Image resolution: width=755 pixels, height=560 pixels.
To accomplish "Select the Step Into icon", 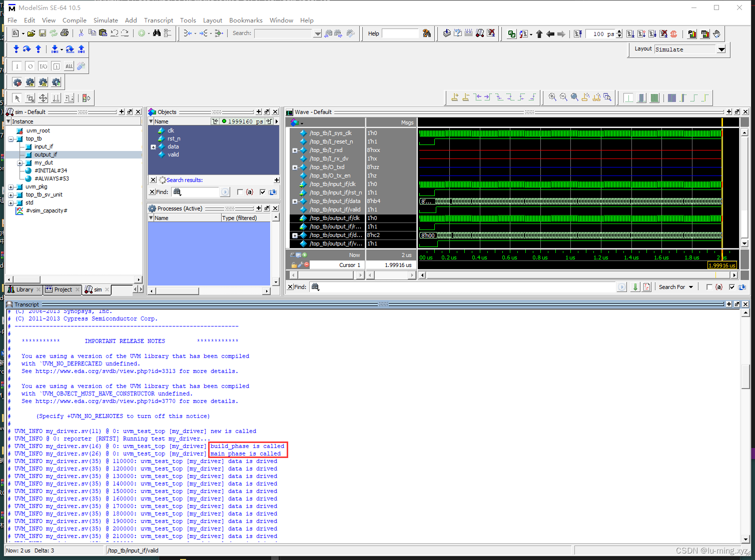I will tap(16, 48).
